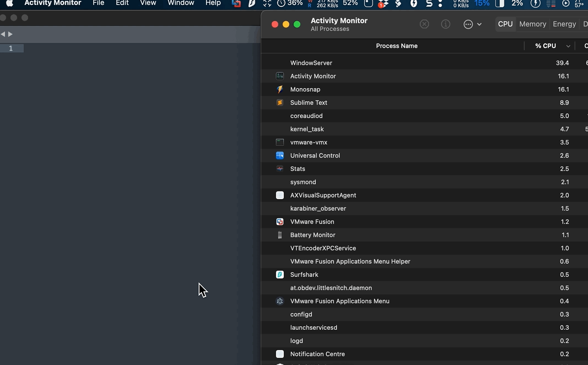Toggle sort order on % CPU column
This screenshot has height=365, width=588.
pos(550,46)
